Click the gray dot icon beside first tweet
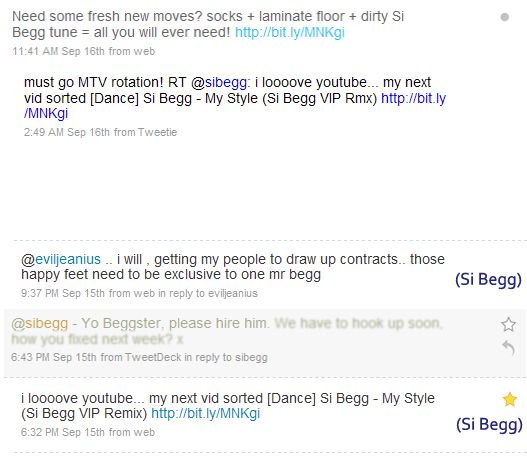527x457 pixels. tap(504, 17)
